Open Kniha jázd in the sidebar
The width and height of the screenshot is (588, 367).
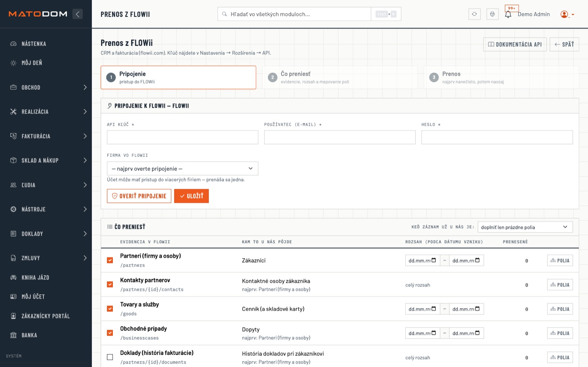tap(46, 277)
